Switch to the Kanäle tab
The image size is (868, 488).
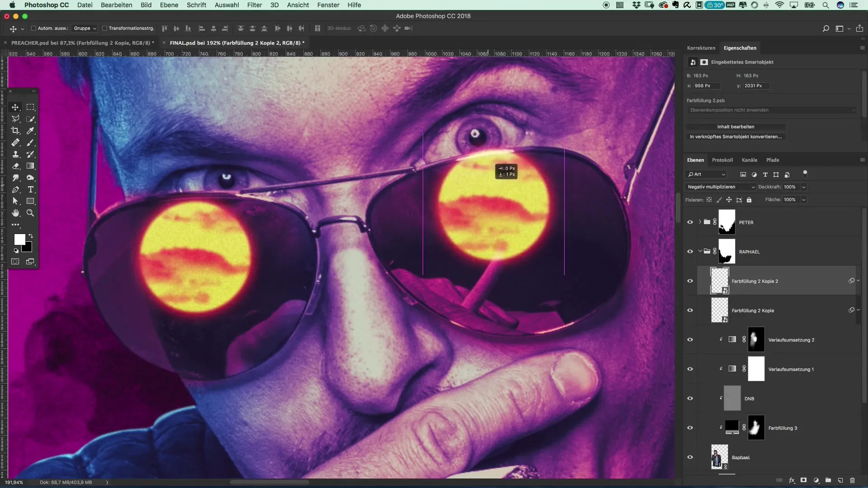749,160
